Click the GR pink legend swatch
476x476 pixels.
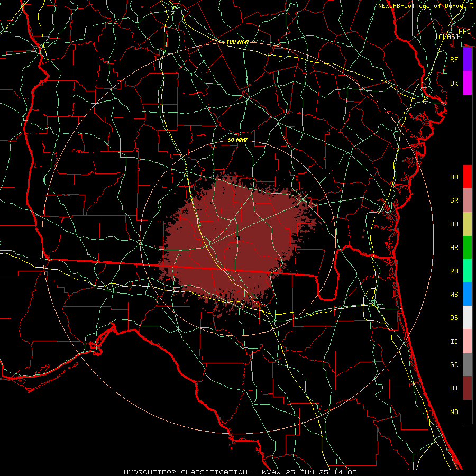(467, 200)
